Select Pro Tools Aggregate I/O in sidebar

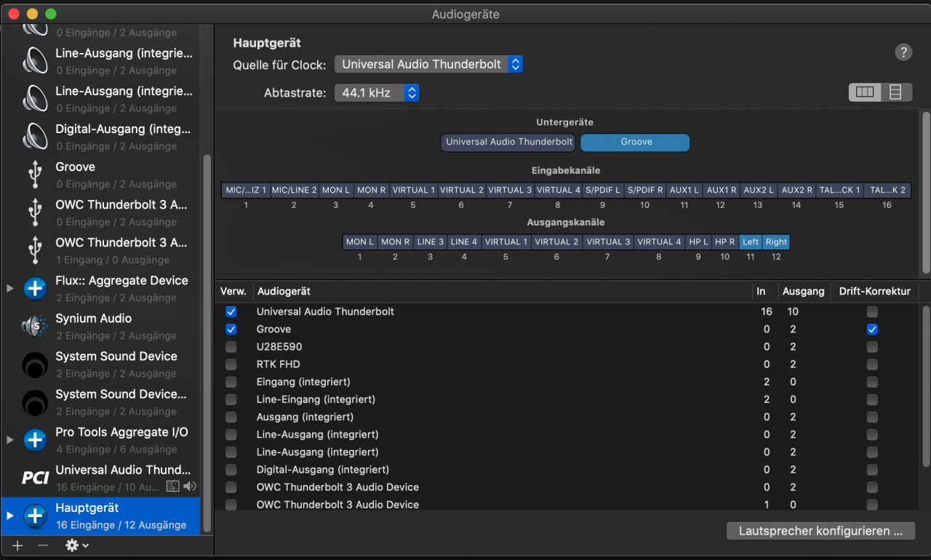pyautogui.click(x=100, y=440)
